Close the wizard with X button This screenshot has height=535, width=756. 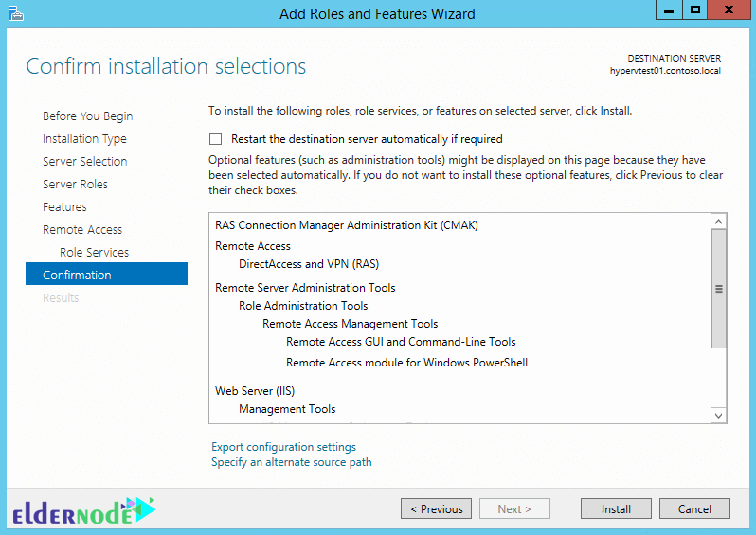coord(729,10)
